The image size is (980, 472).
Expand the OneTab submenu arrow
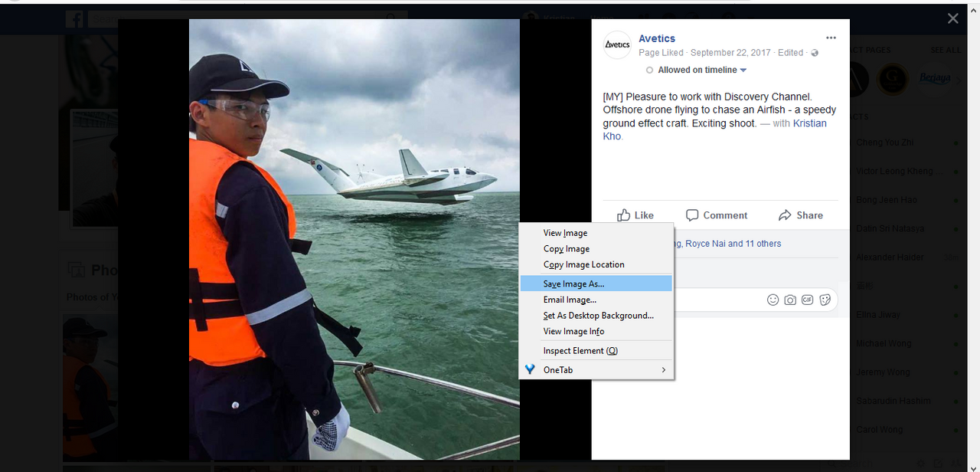click(663, 370)
